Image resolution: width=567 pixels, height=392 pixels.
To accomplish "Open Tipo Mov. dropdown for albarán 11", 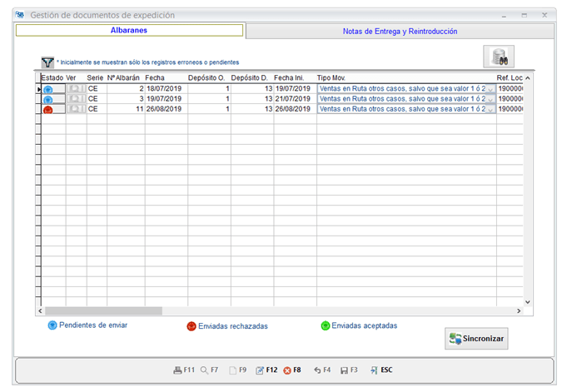I will click(490, 109).
